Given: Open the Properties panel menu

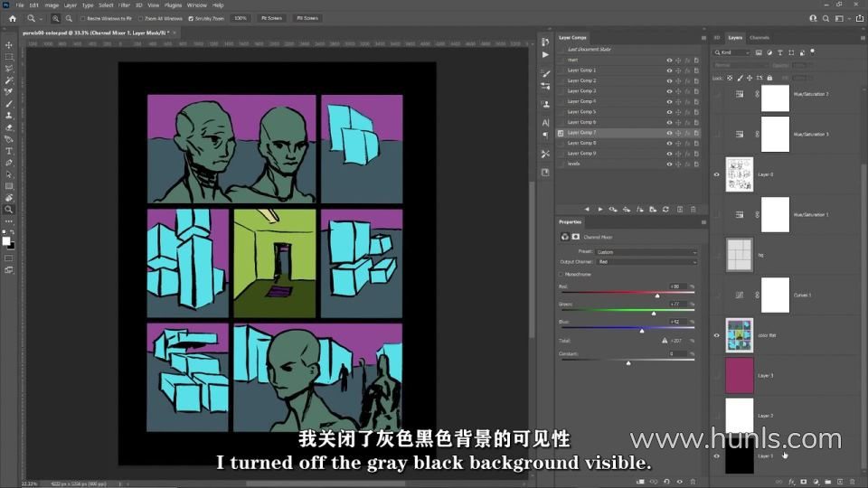Looking at the screenshot, I should point(703,222).
